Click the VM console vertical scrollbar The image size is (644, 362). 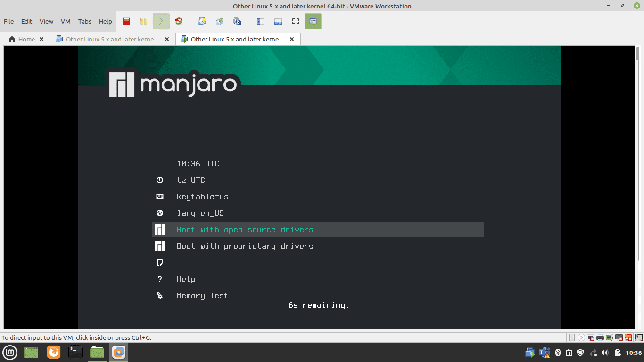[x=638, y=187]
